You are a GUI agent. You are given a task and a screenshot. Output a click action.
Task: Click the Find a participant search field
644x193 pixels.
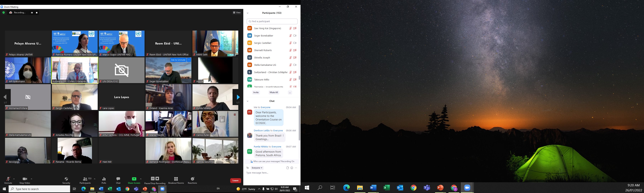click(272, 21)
